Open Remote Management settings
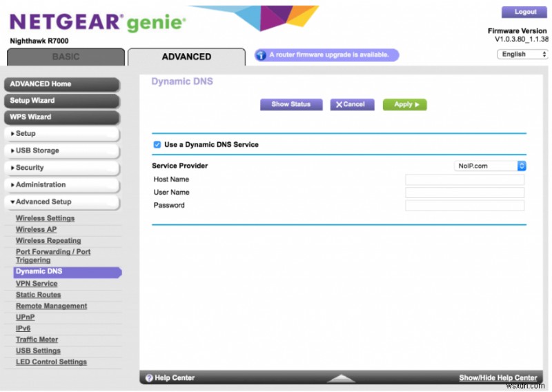The image size is (552, 392). click(51, 306)
